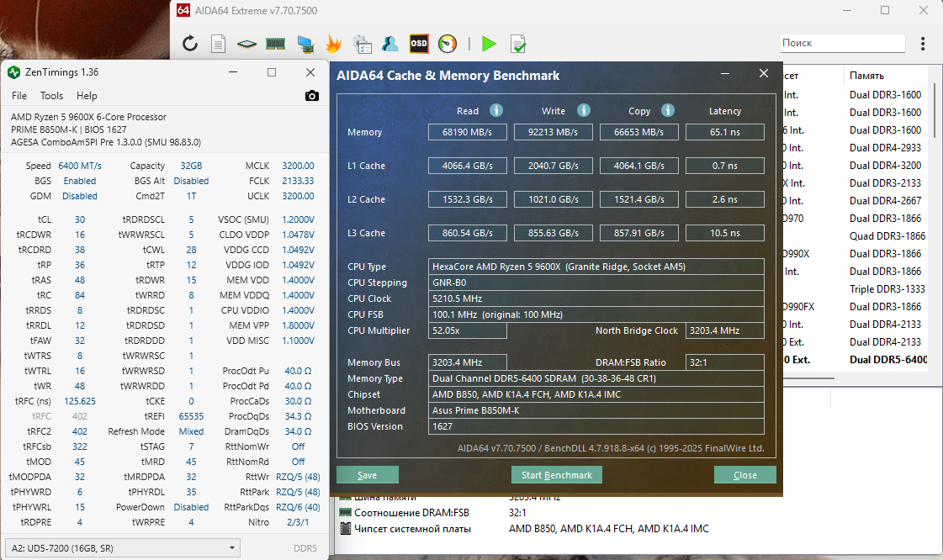The image size is (943, 560).
Task: Click the Speed value 6400 MT/s in ZenTimings
Action: point(80,166)
